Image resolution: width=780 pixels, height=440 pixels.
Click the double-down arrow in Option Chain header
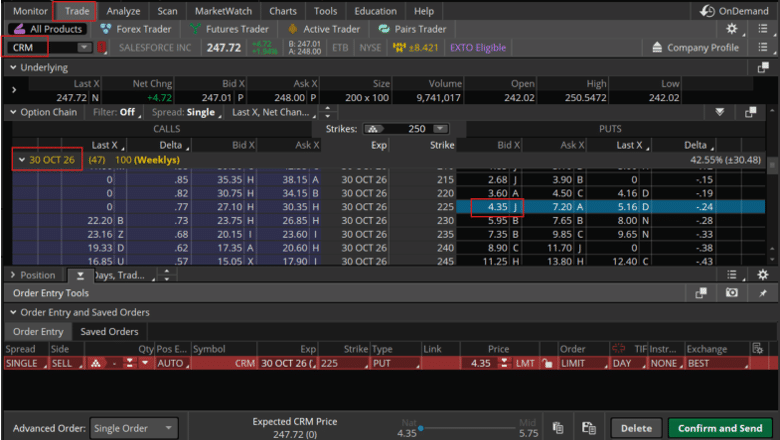[719, 112]
